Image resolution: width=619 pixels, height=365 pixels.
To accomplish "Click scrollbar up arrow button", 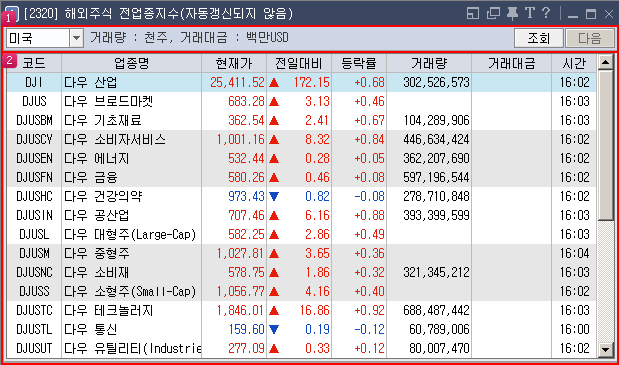I will click(605, 62).
